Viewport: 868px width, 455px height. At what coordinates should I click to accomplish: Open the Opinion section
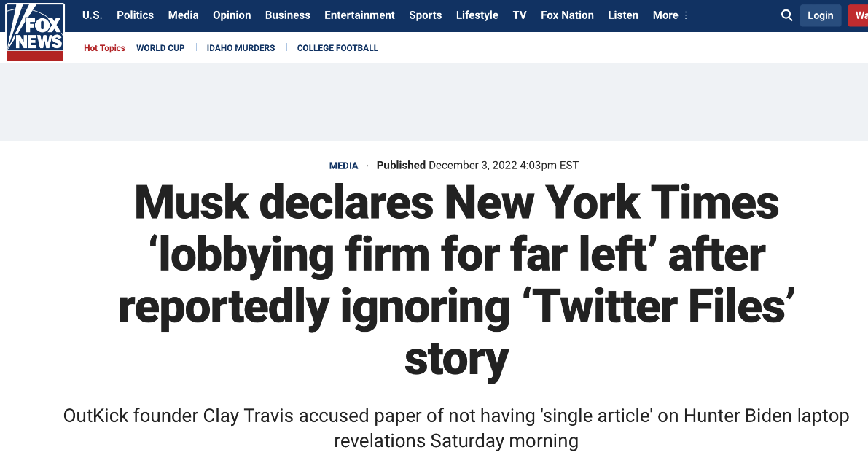pyautogui.click(x=232, y=15)
